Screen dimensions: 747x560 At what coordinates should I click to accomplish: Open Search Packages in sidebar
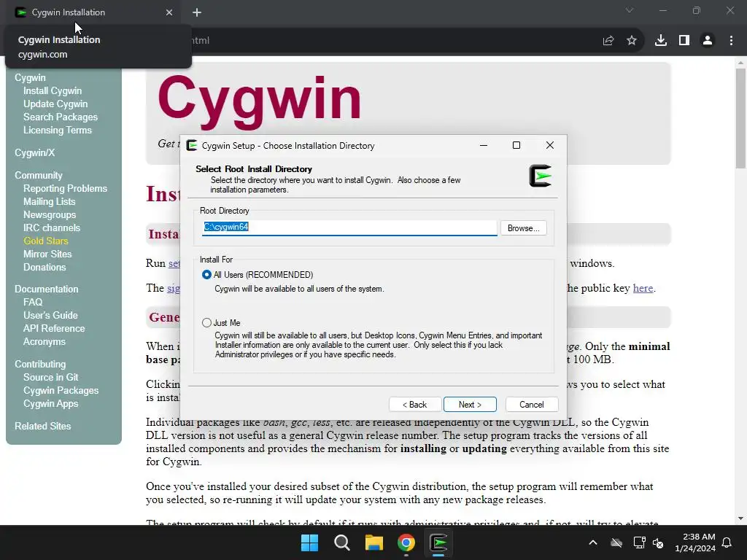click(x=61, y=117)
